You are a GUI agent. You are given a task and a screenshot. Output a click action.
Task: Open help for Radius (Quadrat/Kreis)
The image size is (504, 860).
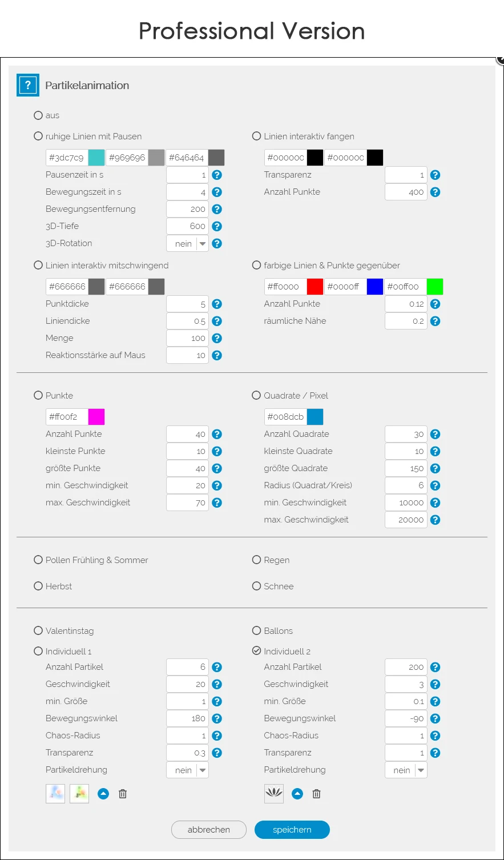[435, 486]
